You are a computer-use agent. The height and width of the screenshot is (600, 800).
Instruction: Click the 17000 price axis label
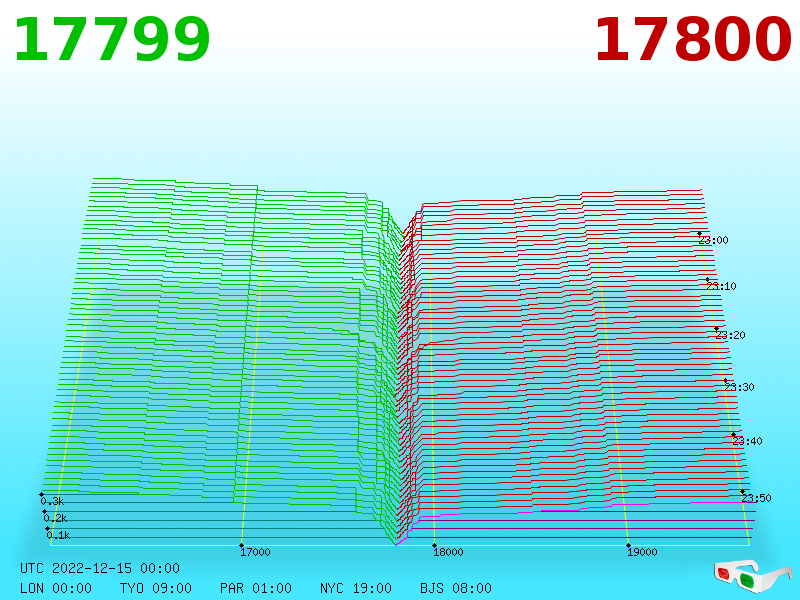click(x=255, y=552)
